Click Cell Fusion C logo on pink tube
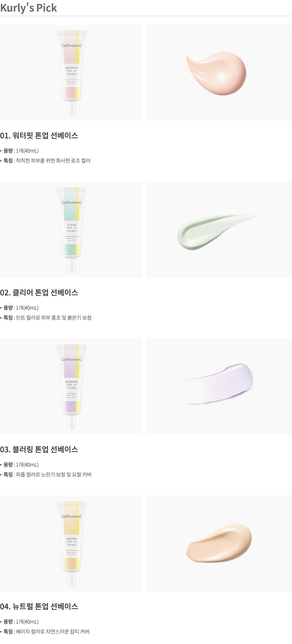Screen dimensions: 292x644 pyautogui.click(x=71, y=45)
